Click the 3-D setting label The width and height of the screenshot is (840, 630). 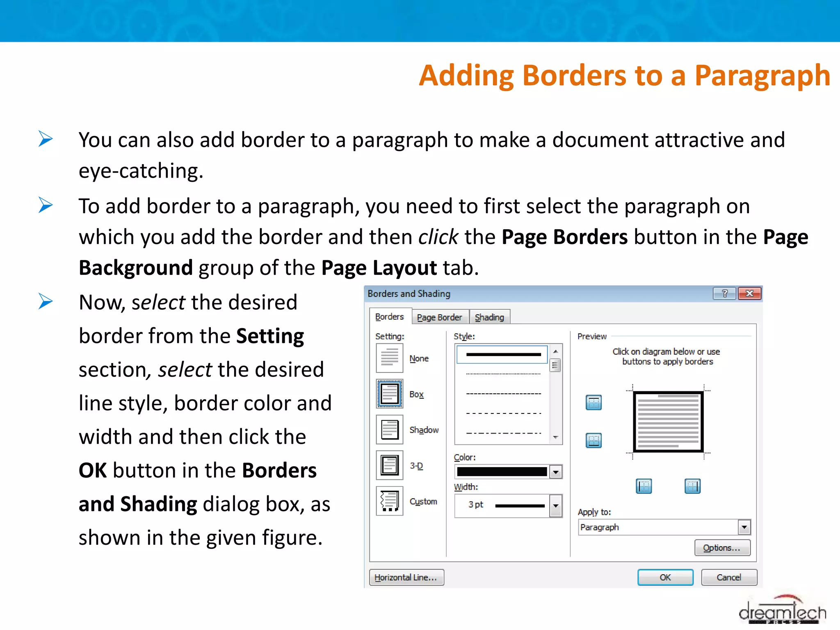[416, 466]
